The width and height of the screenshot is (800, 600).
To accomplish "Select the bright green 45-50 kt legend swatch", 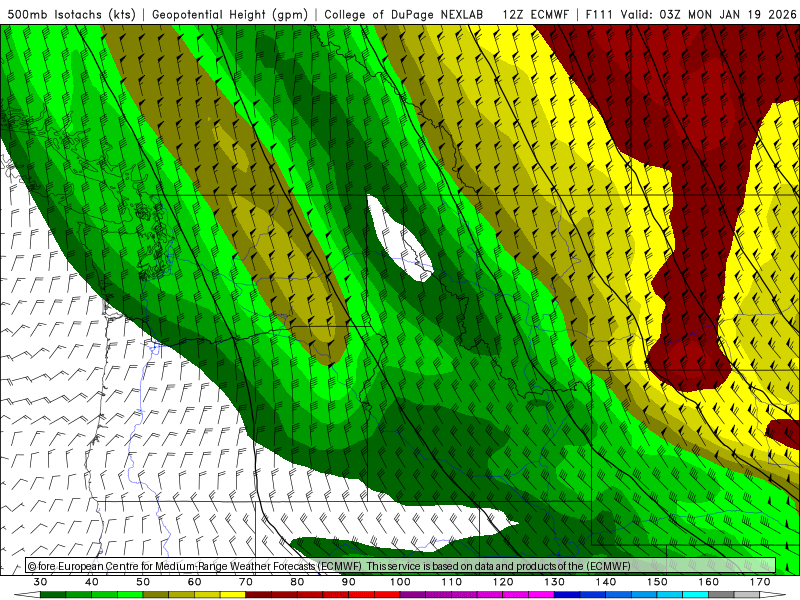I will click(x=130, y=595).
